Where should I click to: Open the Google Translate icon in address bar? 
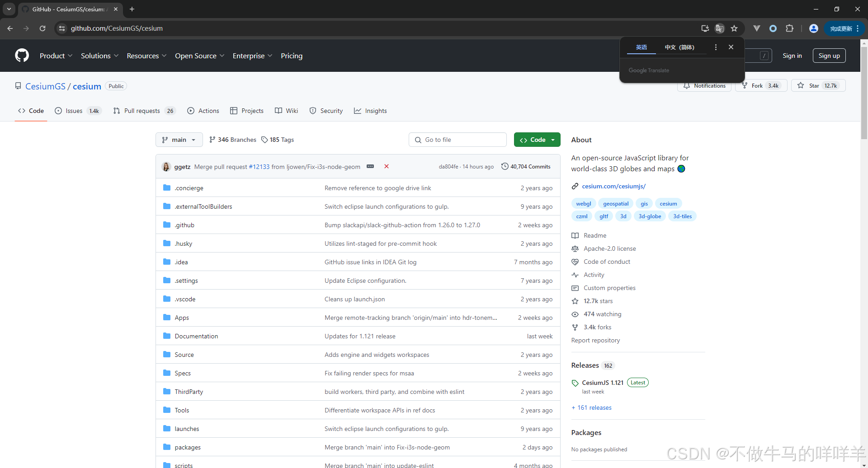(719, 28)
